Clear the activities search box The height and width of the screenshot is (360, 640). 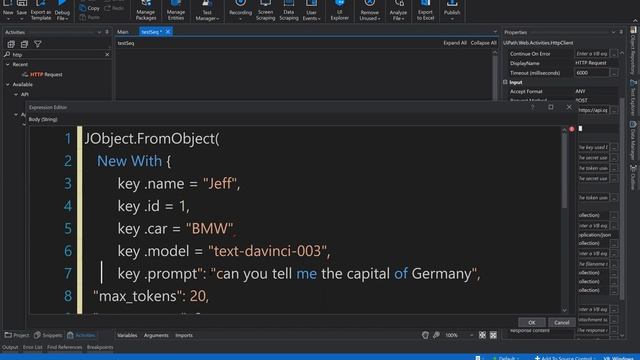pyautogui.click(x=107, y=54)
